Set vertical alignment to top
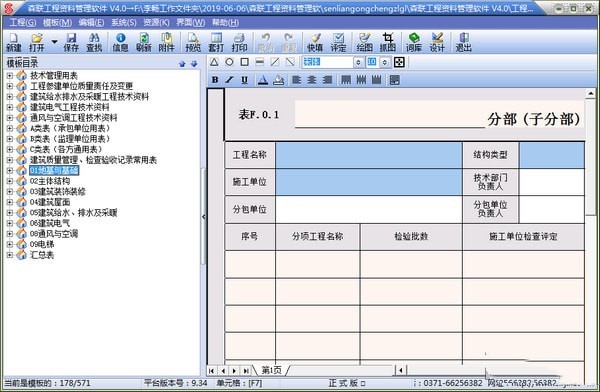Screen dimensions: 600x392 point(346,80)
